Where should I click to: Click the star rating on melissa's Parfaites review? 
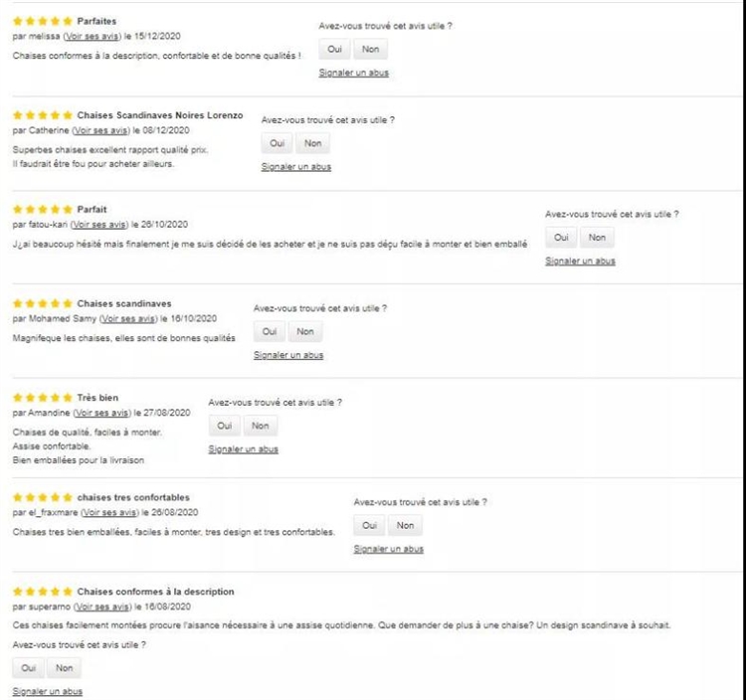coord(42,21)
